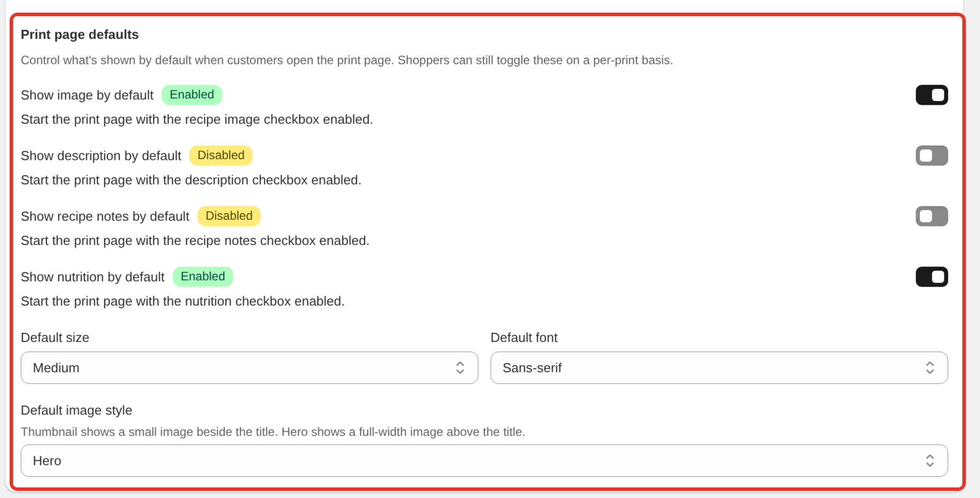Open the Default image style dropdown showing Hero

484,461
